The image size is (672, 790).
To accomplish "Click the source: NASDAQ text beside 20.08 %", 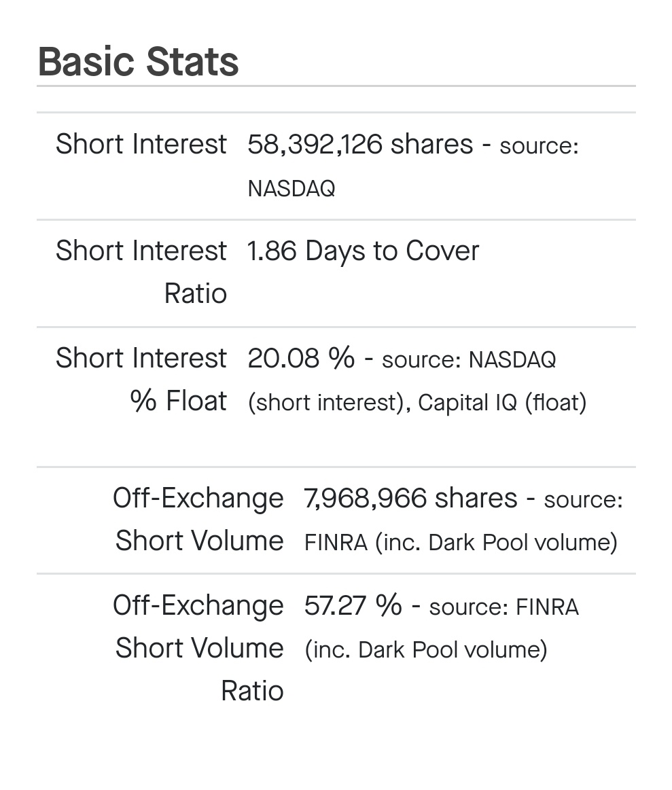I will tap(469, 360).
